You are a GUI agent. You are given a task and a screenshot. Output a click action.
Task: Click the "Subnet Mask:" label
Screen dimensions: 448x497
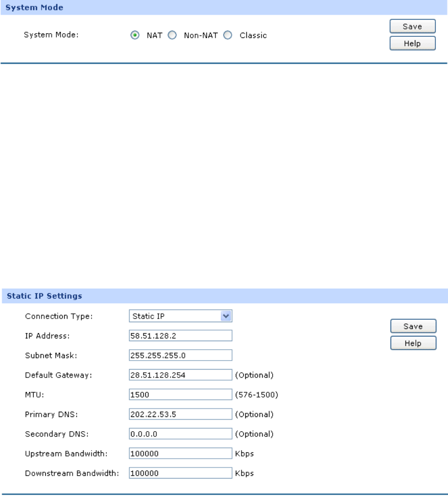pos(51,355)
